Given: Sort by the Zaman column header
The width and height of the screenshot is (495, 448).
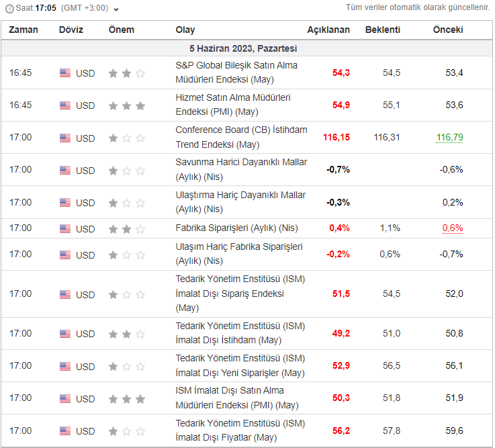Looking at the screenshot, I should pos(24,30).
